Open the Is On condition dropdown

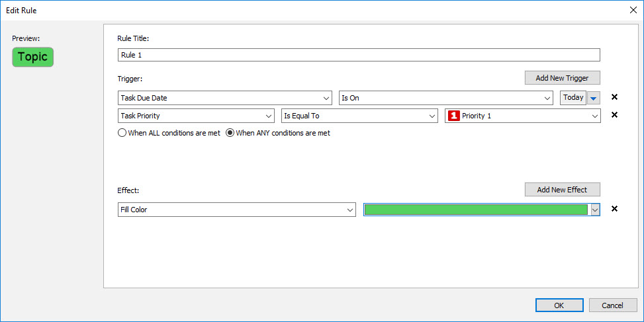click(x=547, y=98)
